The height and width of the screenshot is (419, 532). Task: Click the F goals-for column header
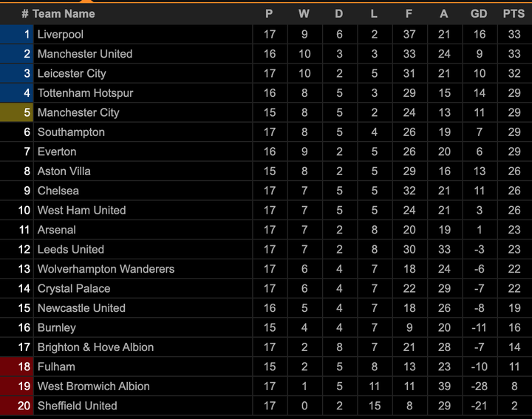(x=409, y=13)
